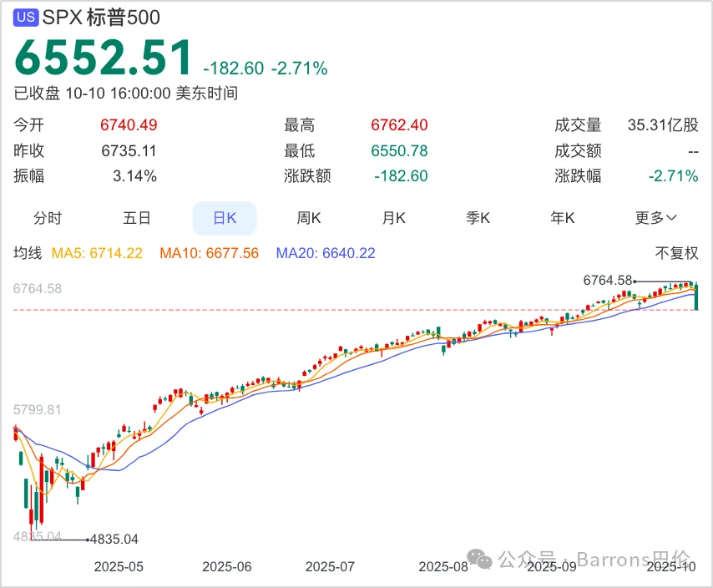713x588 pixels.
Task: Select the 五日 five-day chart tab
Action: click(137, 218)
